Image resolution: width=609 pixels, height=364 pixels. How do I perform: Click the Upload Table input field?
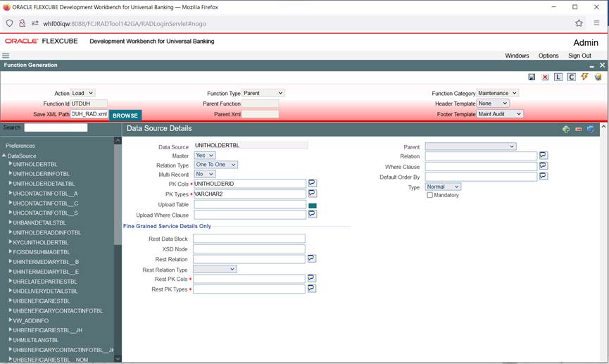coord(250,204)
